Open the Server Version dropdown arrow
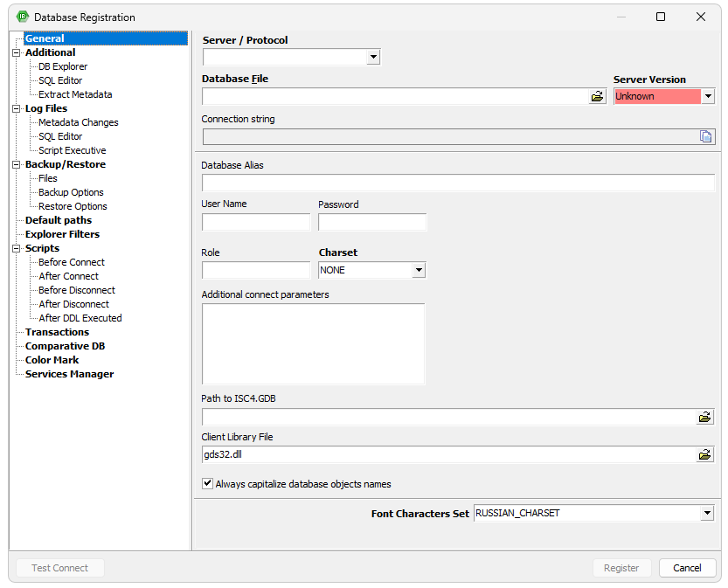 (x=708, y=96)
